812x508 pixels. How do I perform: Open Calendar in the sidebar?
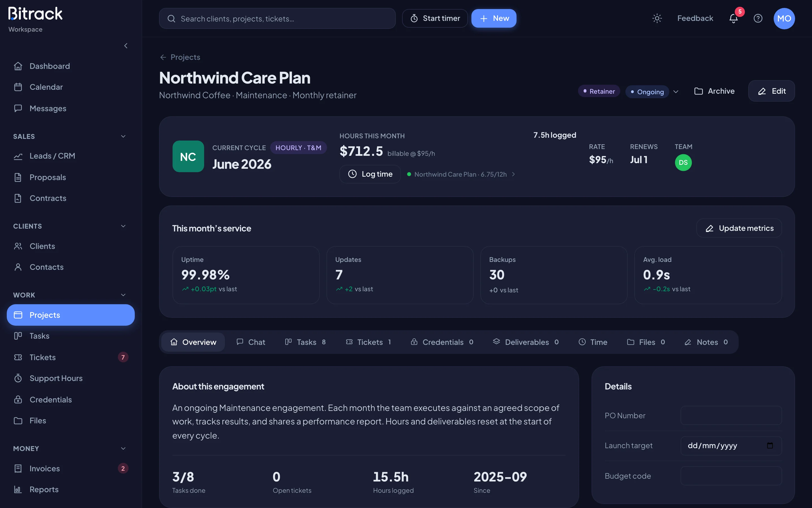click(x=71, y=87)
